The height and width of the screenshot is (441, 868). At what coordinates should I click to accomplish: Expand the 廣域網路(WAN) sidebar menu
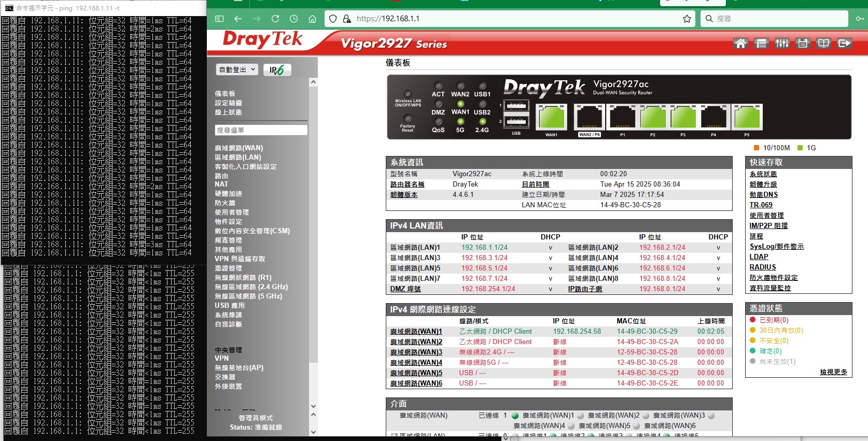[x=239, y=148]
